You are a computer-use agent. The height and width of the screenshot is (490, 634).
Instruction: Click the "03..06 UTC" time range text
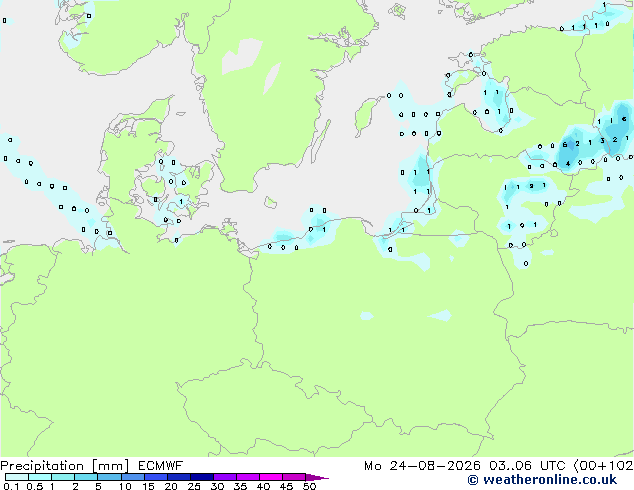(528, 466)
